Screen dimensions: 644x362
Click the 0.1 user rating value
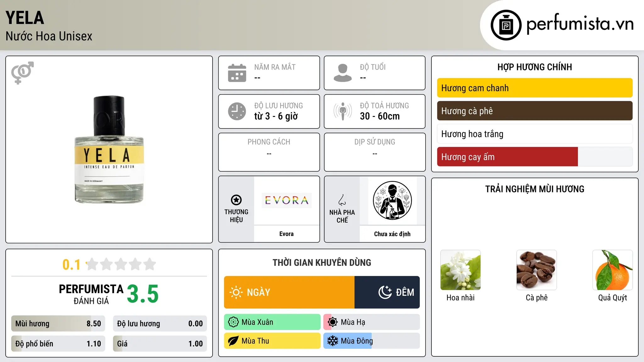click(71, 265)
